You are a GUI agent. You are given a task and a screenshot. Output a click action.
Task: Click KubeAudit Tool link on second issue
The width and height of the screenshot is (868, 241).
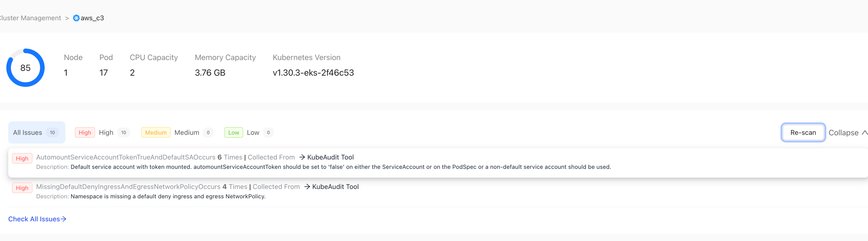[335, 187]
